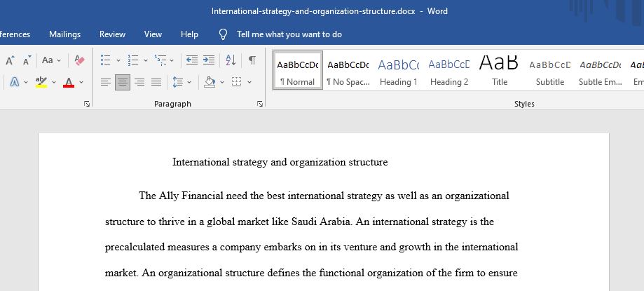Increase font size with the grow font icon
644x291 pixels.
pos(10,60)
